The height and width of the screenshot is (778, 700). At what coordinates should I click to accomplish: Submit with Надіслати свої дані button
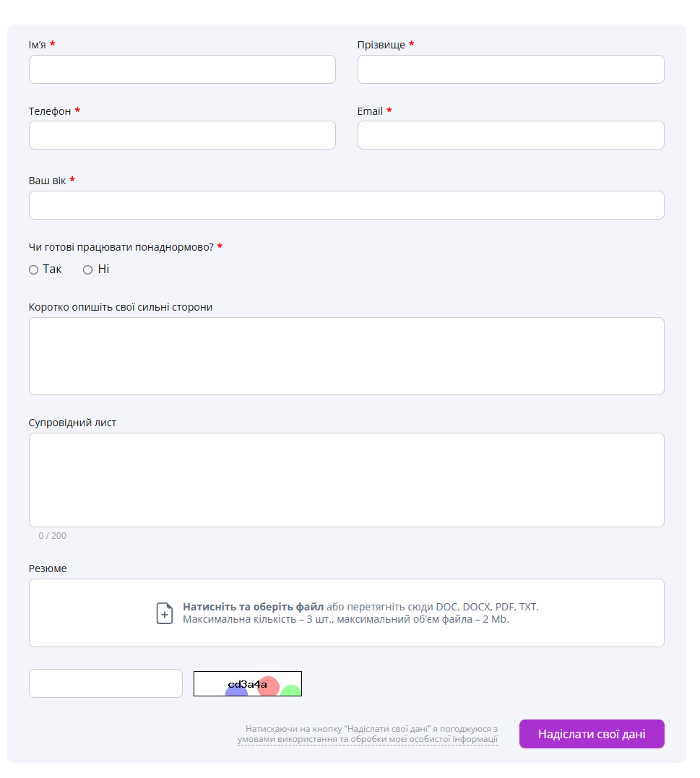click(592, 735)
